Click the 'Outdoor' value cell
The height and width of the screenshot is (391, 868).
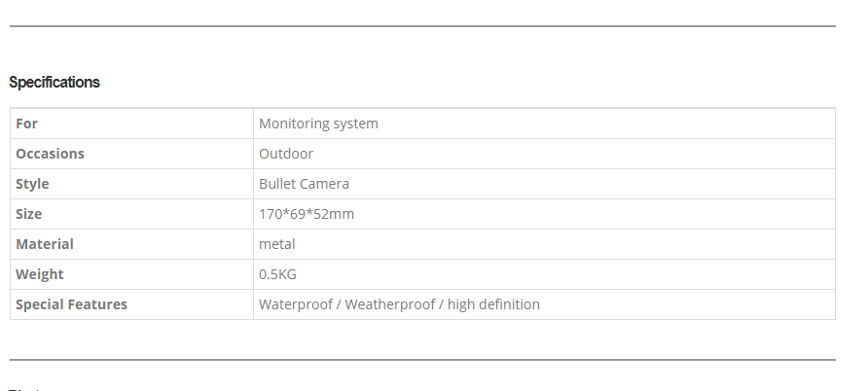click(x=286, y=154)
